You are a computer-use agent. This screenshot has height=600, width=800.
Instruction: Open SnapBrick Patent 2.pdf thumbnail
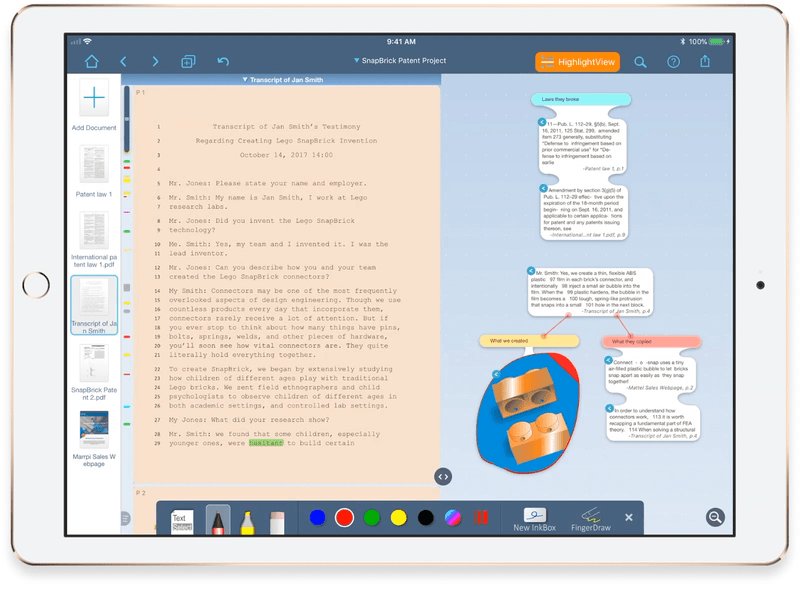(94, 363)
